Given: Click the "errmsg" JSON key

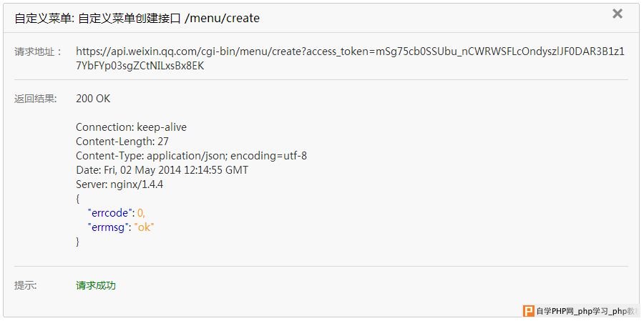Looking at the screenshot, I should pyautogui.click(x=109, y=227).
